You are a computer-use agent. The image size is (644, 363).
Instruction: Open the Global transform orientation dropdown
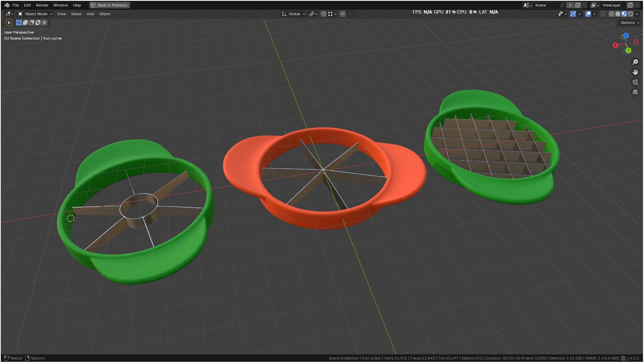pyautogui.click(x=294, y=14)
